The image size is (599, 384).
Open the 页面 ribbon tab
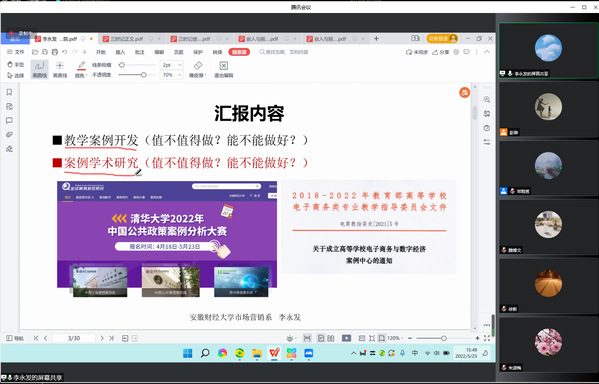tap(178, 52)
